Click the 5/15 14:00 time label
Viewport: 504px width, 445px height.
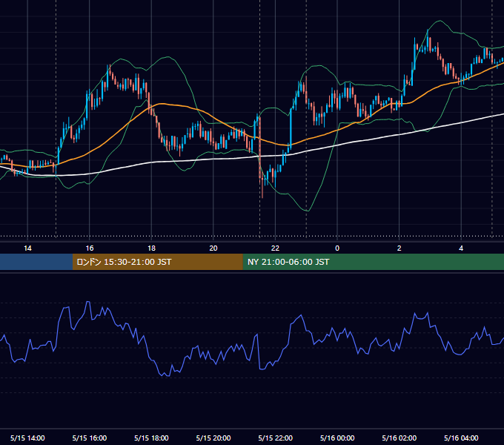27,438
